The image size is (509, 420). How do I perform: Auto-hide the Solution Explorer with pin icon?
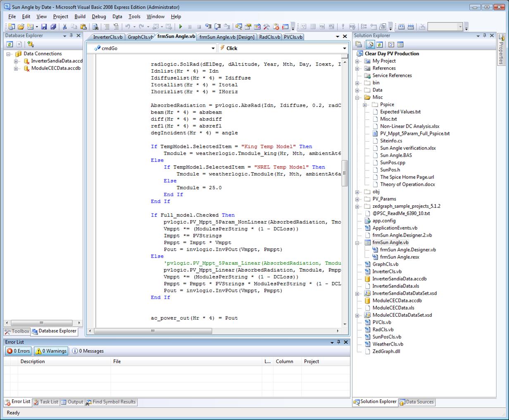click(x=485, y=36)
